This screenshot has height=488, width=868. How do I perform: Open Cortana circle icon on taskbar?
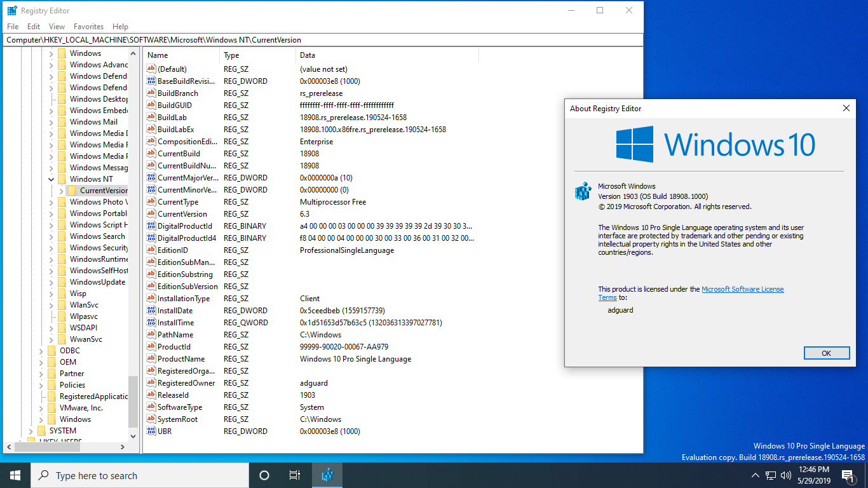[264, 475]
